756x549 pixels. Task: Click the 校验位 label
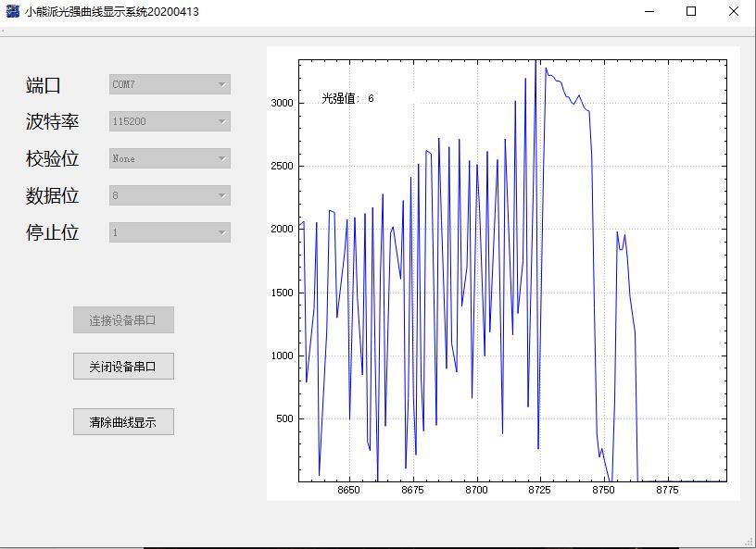tap(52, 158)
